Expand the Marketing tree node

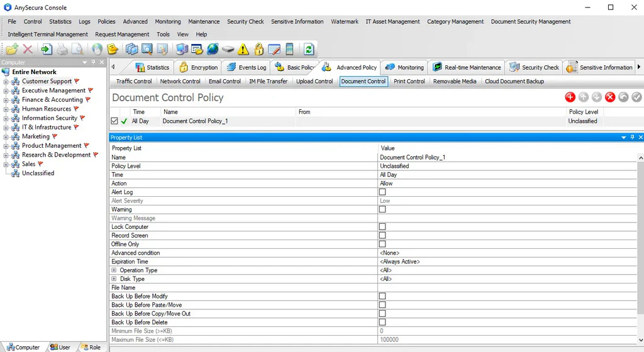[x=6, y=136]
